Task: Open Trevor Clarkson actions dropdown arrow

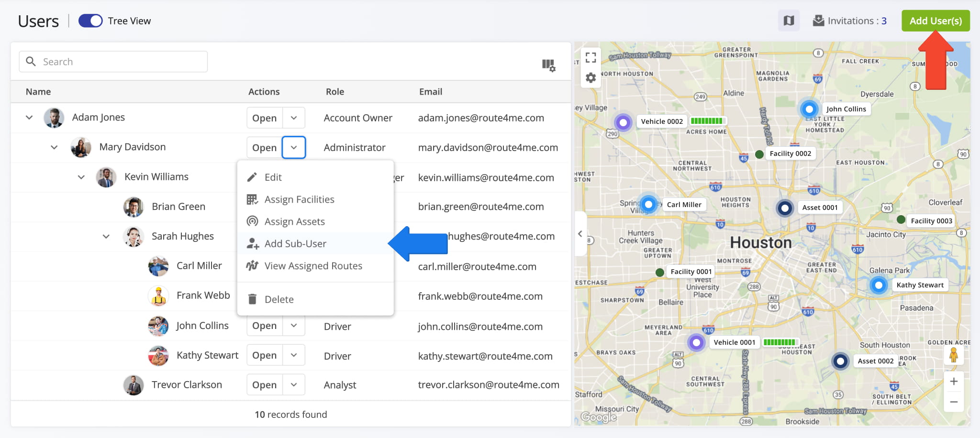Action: coord(294,385)
